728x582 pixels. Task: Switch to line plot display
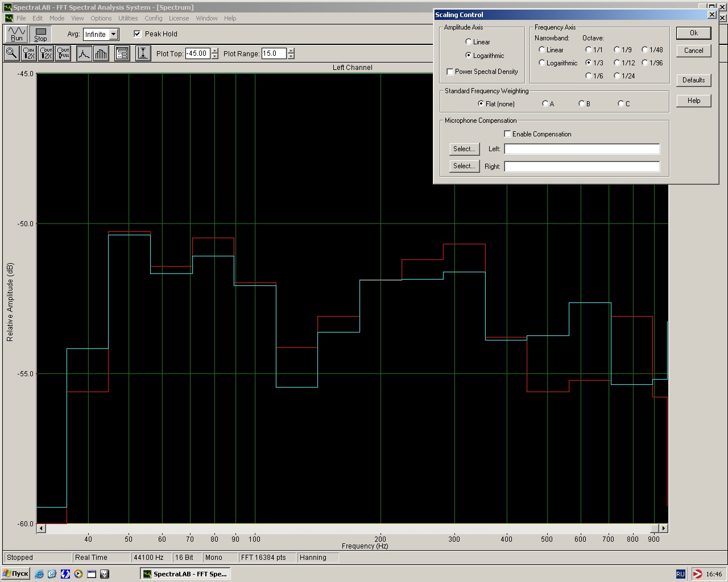coord(84,53)
